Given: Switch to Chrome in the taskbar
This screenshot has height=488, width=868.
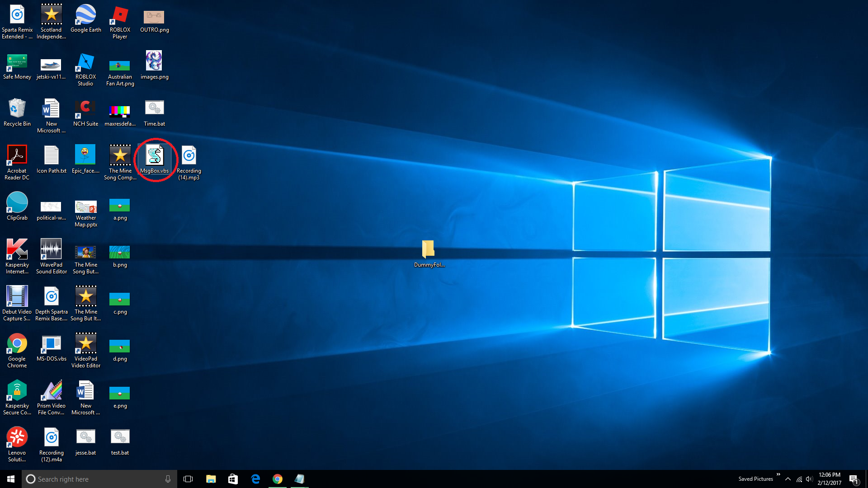Looking at the screenshot, I should pos(277,479).
